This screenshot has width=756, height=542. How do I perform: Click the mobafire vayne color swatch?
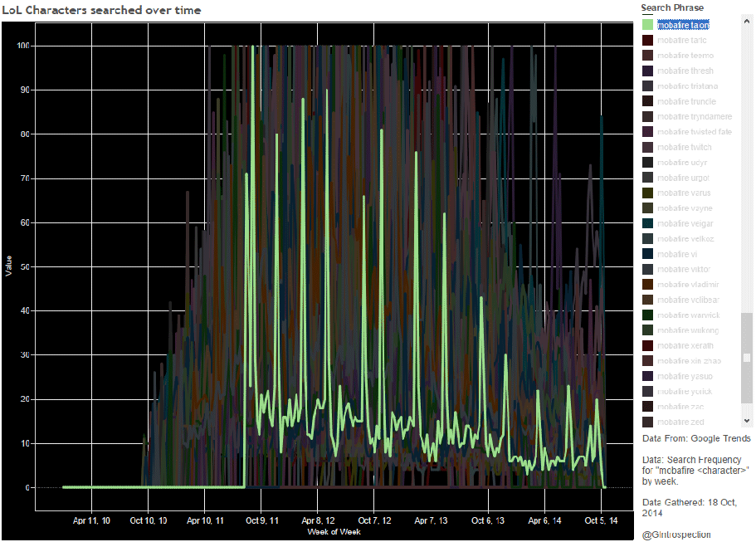(x=647, y=208)
